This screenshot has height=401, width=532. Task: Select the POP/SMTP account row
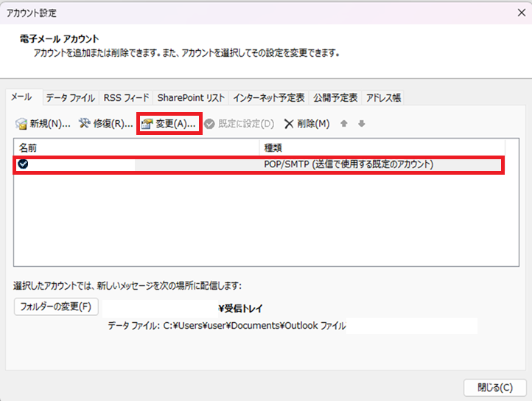258,164
